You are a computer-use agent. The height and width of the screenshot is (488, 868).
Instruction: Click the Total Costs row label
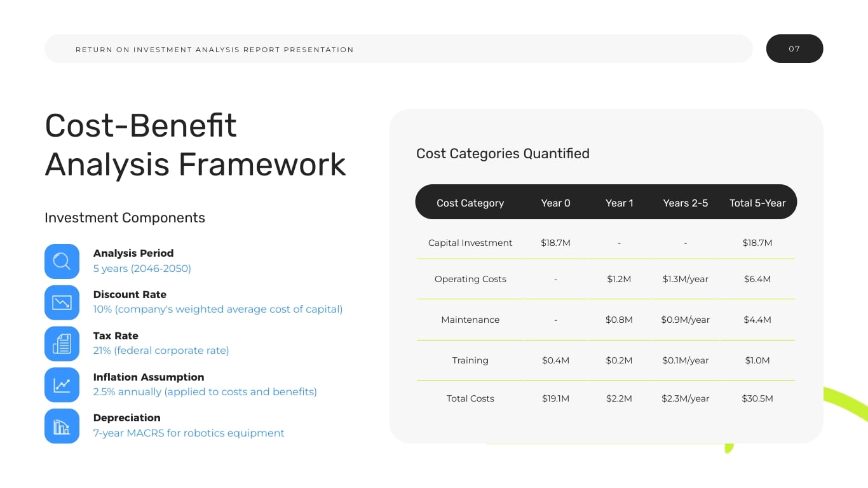(x=470, y=398)
